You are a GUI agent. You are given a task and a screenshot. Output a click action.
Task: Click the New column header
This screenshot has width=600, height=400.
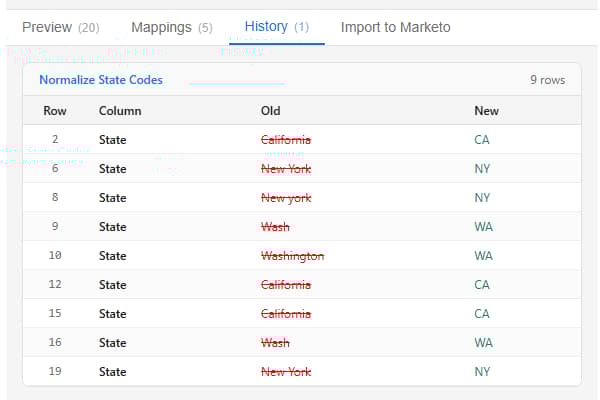tap(486, 111)
